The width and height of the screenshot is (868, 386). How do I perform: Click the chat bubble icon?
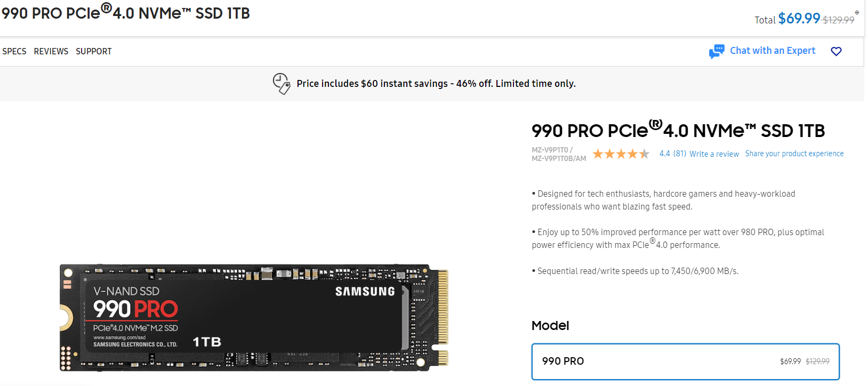tap(716, 51)
